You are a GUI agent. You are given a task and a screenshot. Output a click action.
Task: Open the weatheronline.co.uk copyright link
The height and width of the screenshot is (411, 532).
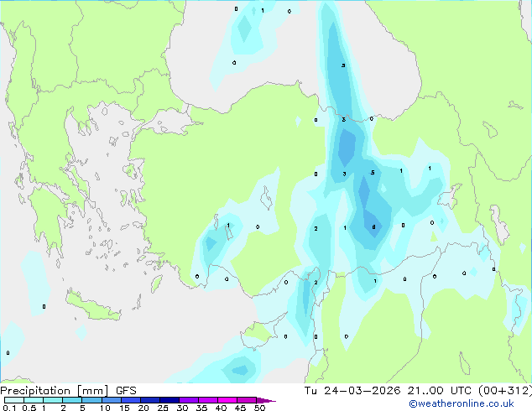[462, 403]
